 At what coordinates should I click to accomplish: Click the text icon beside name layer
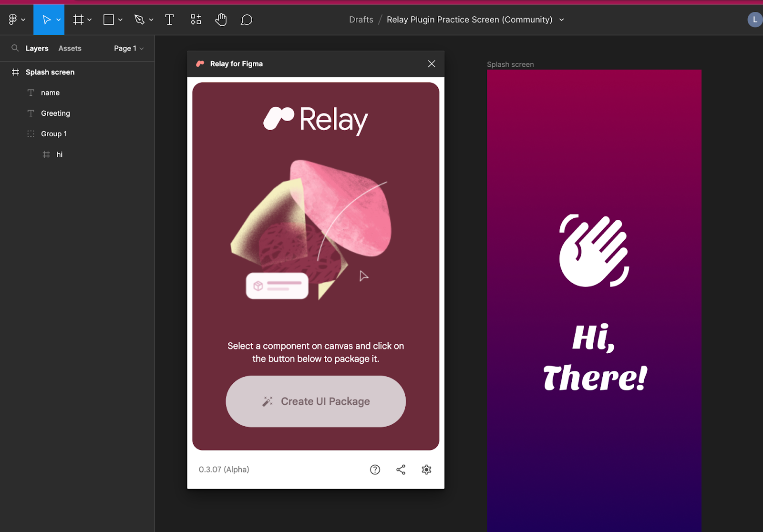point(31,92)
